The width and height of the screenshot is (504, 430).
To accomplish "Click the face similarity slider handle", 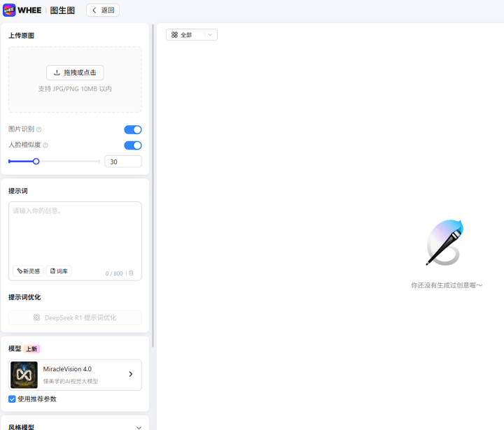I will (x=36, y=162).
